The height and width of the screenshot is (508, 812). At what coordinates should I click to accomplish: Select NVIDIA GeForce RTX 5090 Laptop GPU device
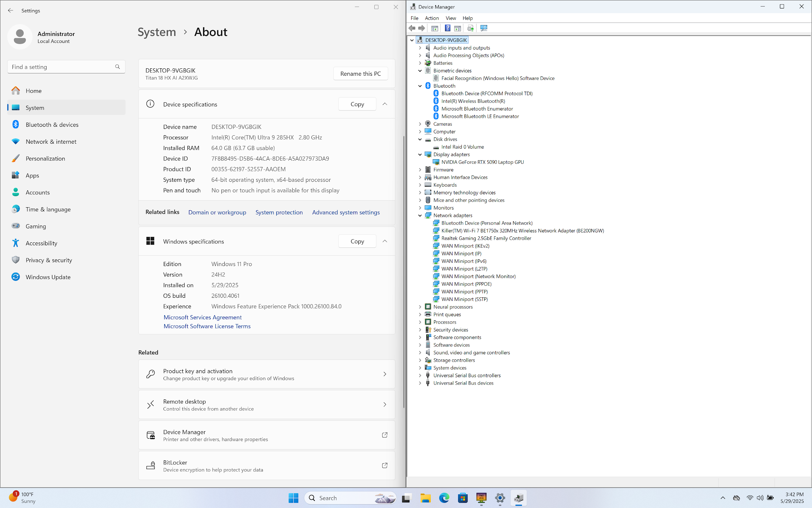point(482,162)
